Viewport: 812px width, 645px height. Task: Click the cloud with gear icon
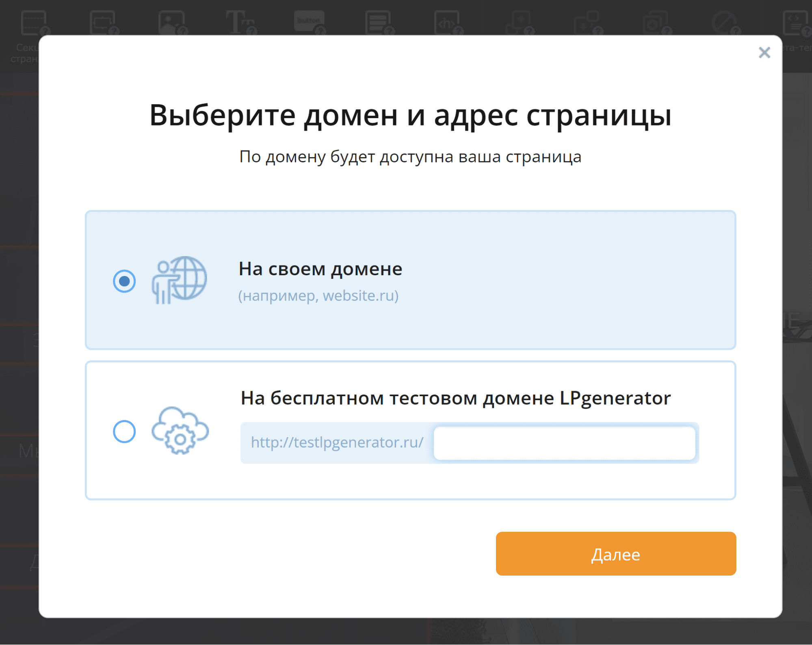tap(180, 430)
